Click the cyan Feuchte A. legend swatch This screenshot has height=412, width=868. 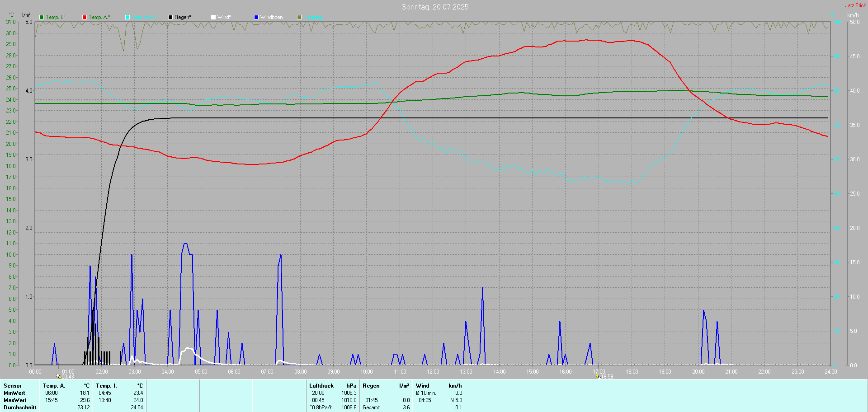127,17
